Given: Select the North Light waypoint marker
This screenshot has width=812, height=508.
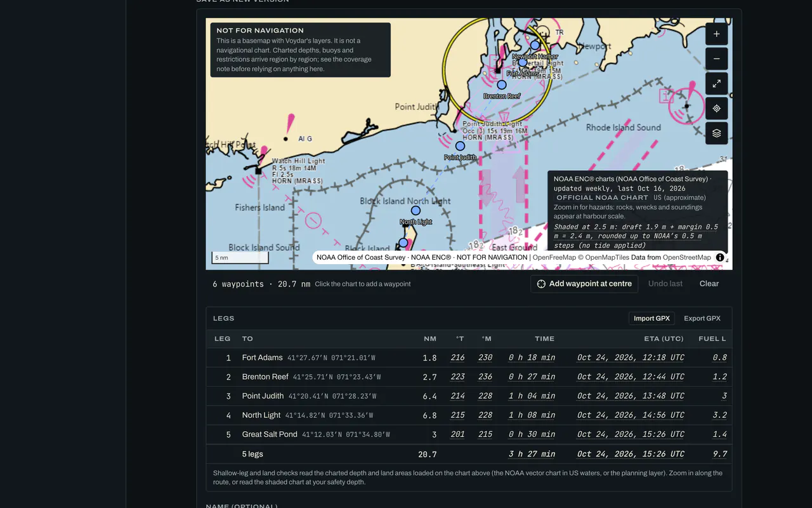Looking at the screenshot, I should (416, 210).
